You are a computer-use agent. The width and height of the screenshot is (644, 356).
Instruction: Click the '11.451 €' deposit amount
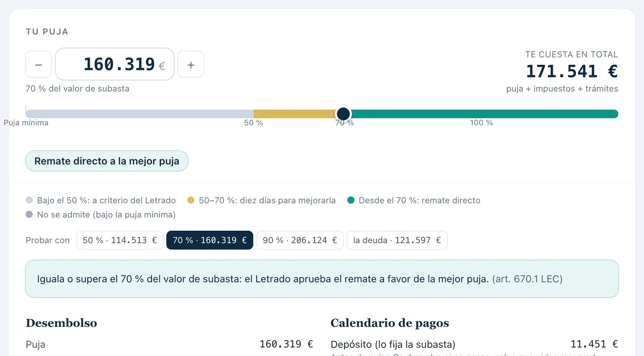(x=594, y=344)
